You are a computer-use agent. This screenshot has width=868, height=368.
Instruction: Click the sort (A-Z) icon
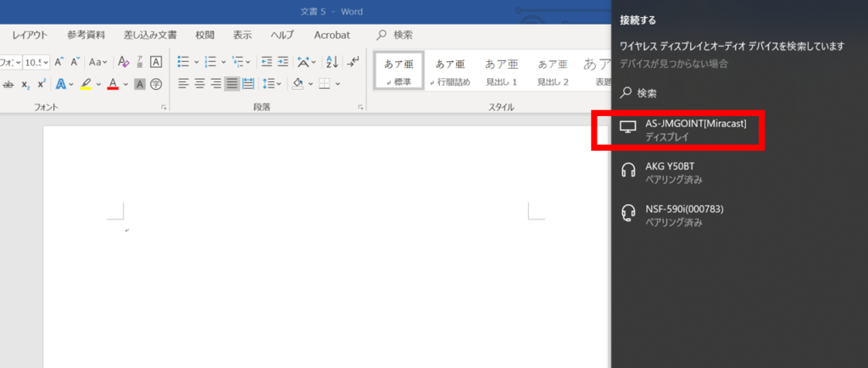click(x=331, y=62)
